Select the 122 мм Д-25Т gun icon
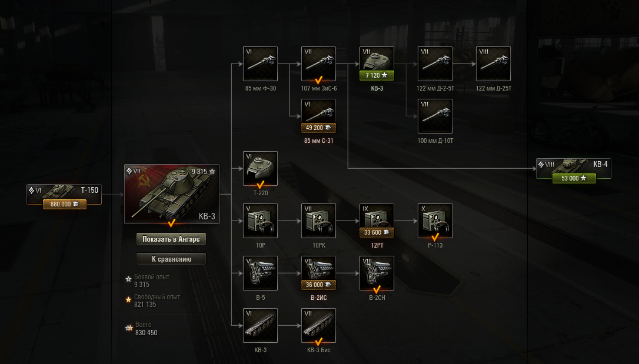 coord(493,64)
